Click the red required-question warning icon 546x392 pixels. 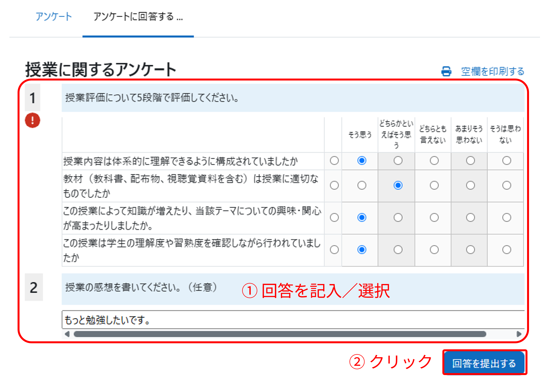(x=33, y=120)
